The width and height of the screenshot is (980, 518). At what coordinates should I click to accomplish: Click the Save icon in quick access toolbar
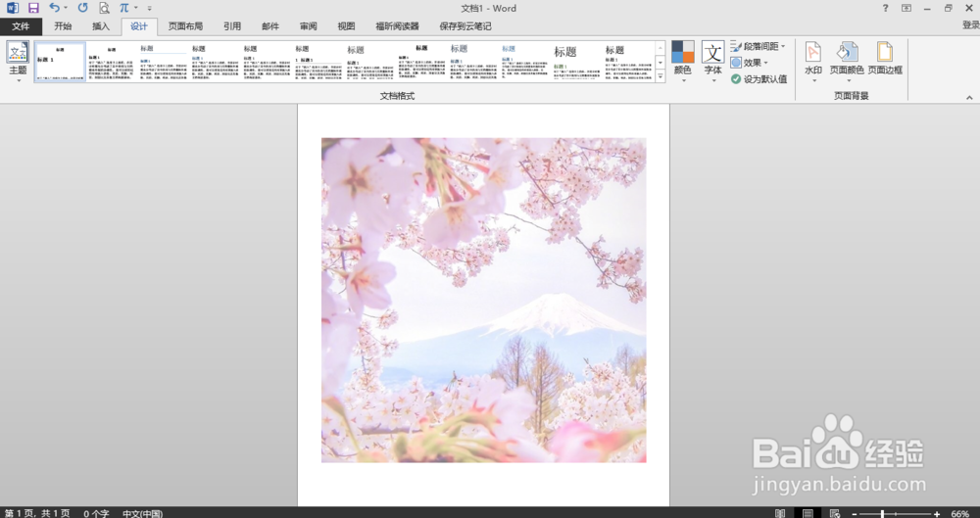click(x=33, y=8)
